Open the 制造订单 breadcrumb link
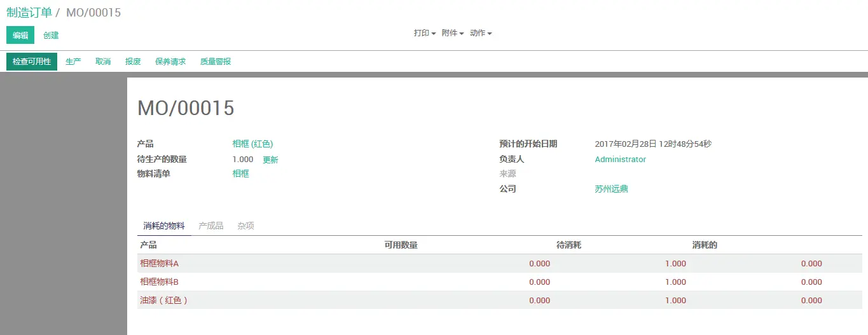868x335 pixels. point(29,13)
